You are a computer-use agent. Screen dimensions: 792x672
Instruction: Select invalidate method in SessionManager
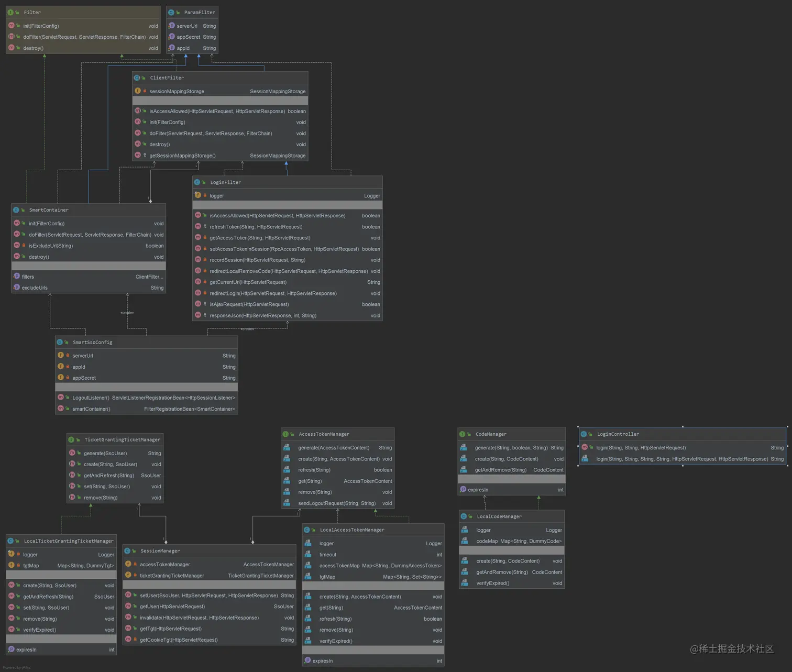point(210,618)
